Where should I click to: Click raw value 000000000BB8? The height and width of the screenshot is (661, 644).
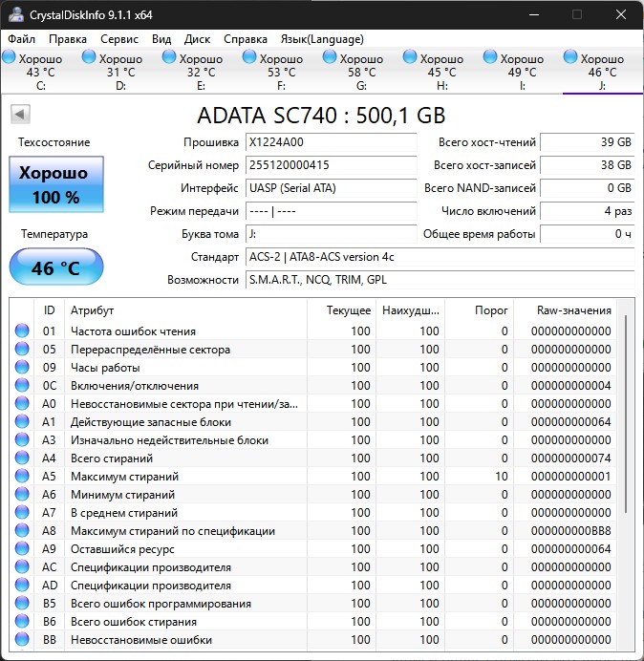pos(571,530)
